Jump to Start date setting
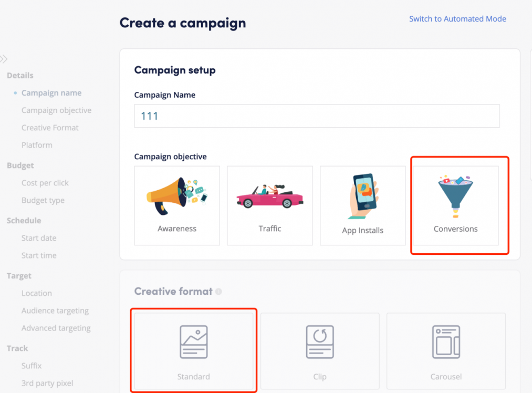 39,238
